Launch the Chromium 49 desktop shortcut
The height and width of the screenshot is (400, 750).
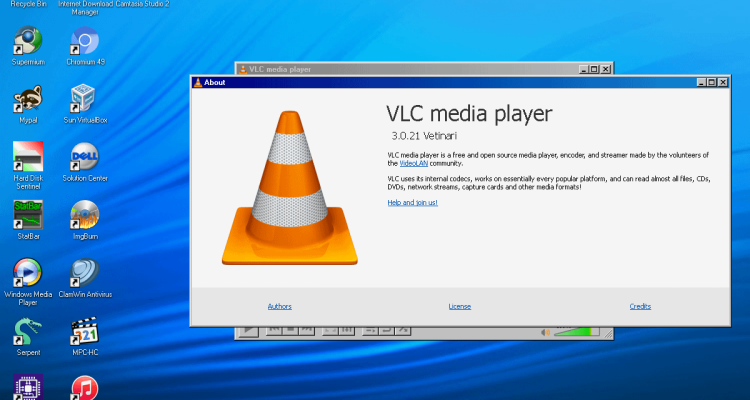[x=85, y=40]
